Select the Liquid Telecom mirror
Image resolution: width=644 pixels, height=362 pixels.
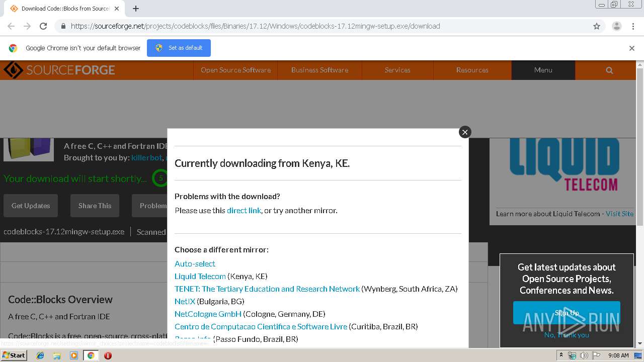pos(200,276)
